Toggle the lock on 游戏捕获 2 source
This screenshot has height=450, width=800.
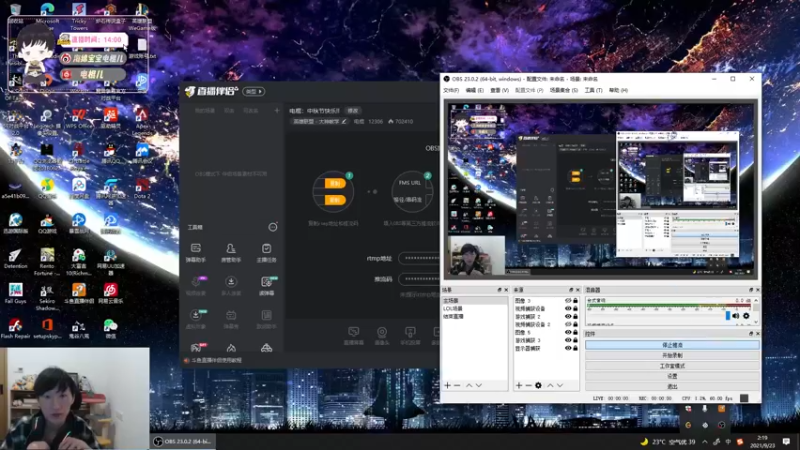pos(576,316)
